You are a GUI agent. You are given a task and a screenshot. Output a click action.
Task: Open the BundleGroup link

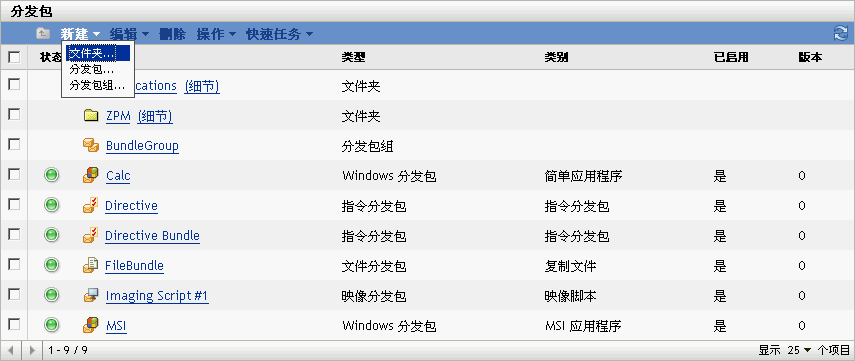(x=142, y=146)
